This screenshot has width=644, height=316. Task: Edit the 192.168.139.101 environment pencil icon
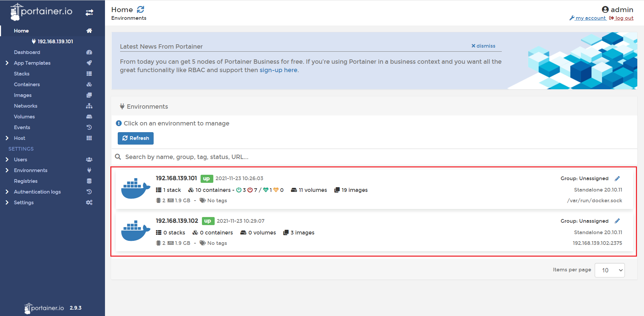click(617, 178)
